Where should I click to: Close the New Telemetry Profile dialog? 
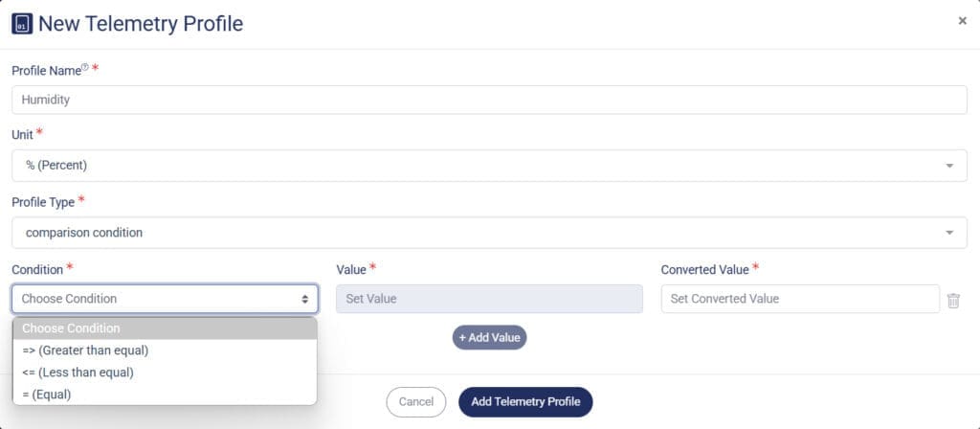pyautogui.click(x=962, y=21)
